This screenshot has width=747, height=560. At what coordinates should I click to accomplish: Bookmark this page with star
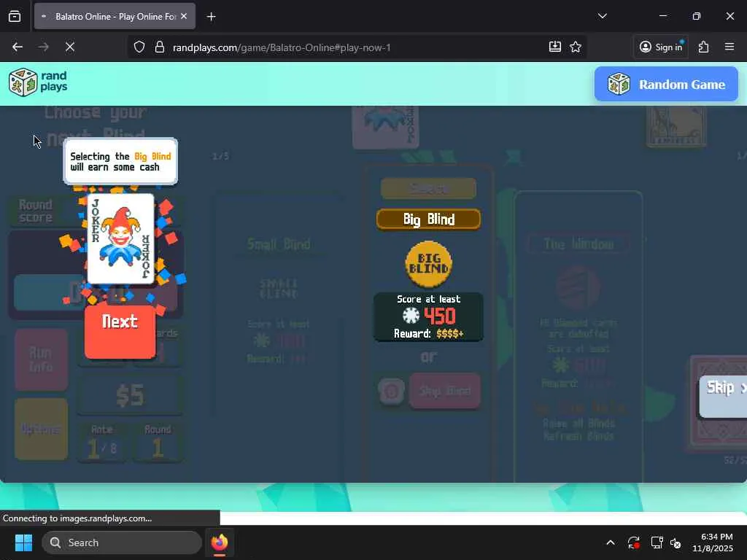pos(576,47)
